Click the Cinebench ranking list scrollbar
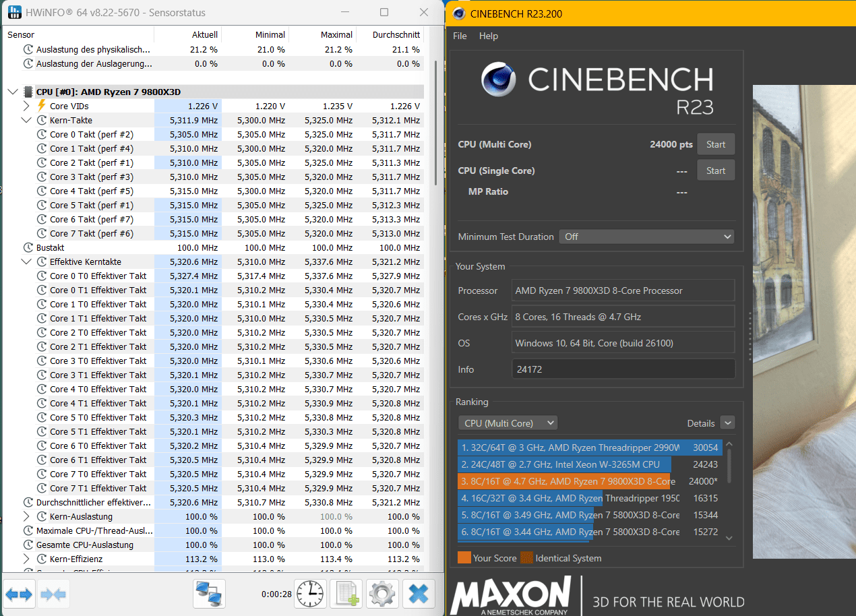 pyautogui.click(x=728, y=465)
